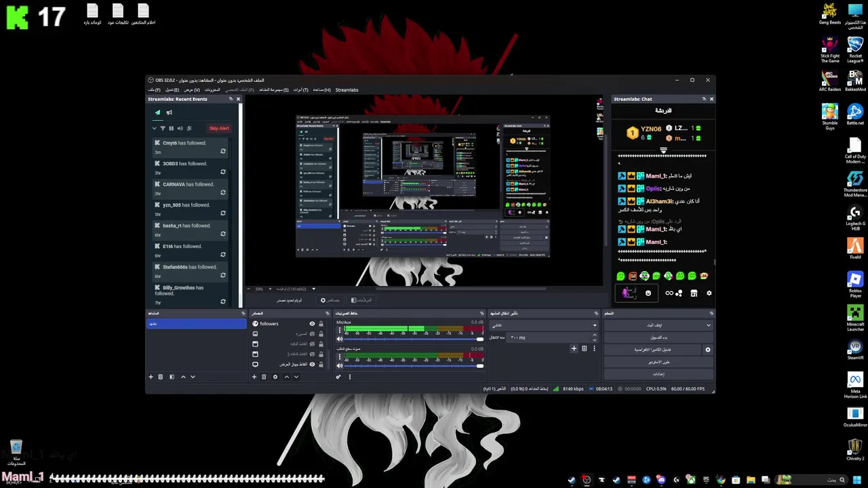Viewport: 868px width, 488px height.
Task: Replay the basha_rt follow alert
Action: point(222,234)
